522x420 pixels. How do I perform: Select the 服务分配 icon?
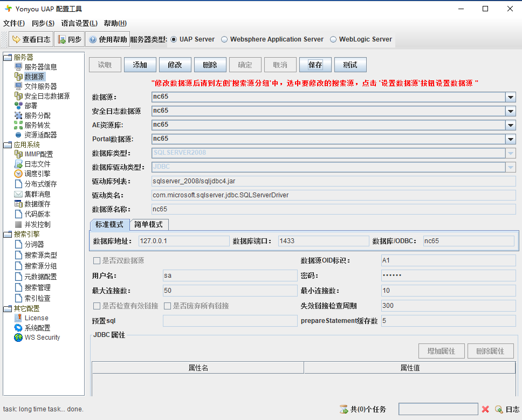(18, 115)
